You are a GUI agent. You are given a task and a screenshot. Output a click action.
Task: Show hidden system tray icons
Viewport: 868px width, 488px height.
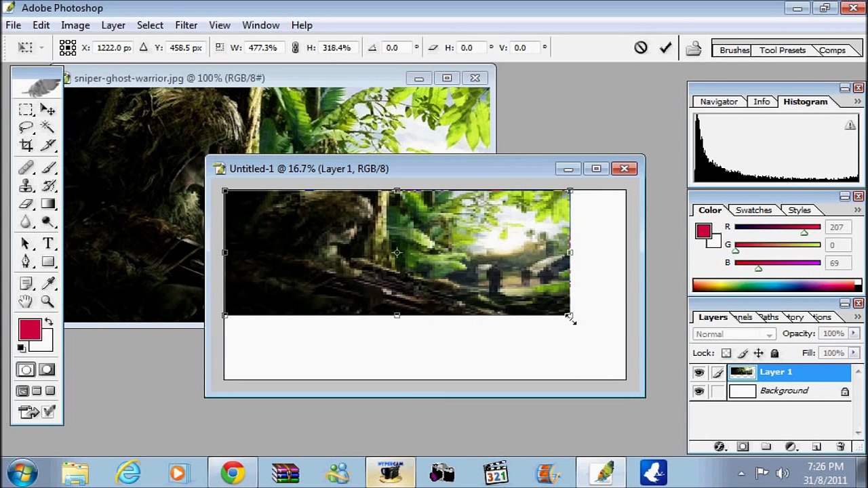741,473
